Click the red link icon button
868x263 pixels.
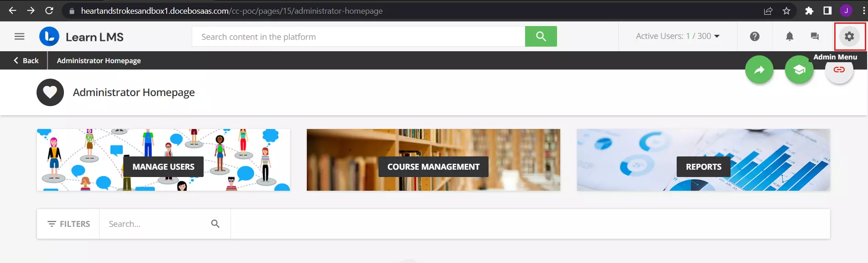pos(839,70)
